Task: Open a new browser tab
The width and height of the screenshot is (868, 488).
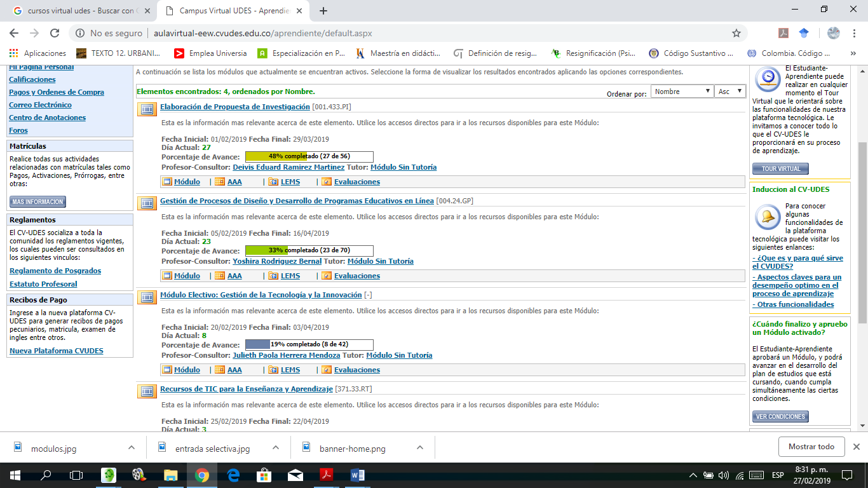Action: point(323,11)
